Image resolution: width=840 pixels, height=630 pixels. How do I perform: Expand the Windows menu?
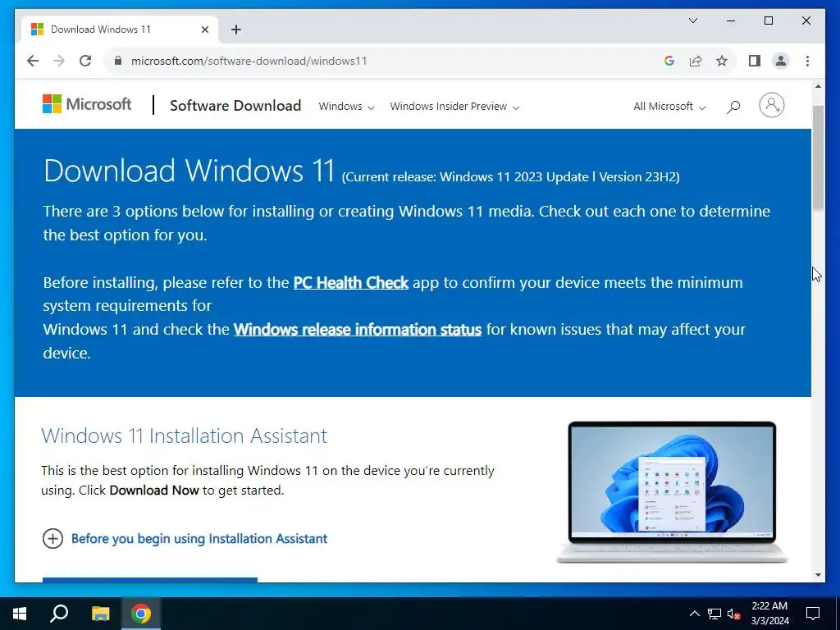pyautogui.click(x=346, y=107)
